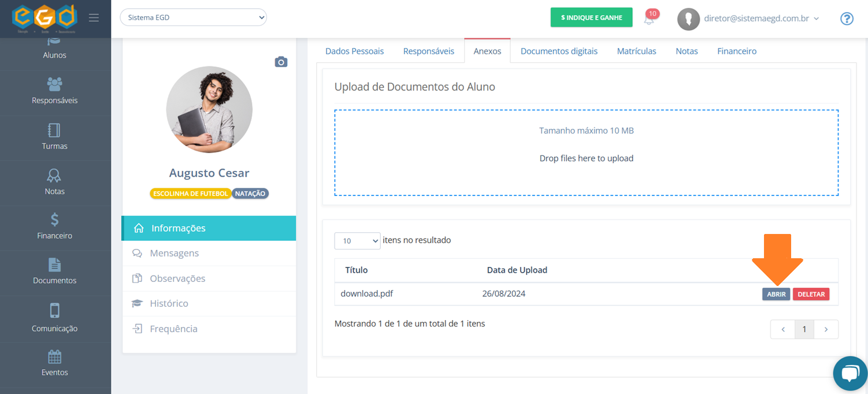Toggle the hamburger sidebar menu
The image size is (868, 394).
(x=94, y=18)
